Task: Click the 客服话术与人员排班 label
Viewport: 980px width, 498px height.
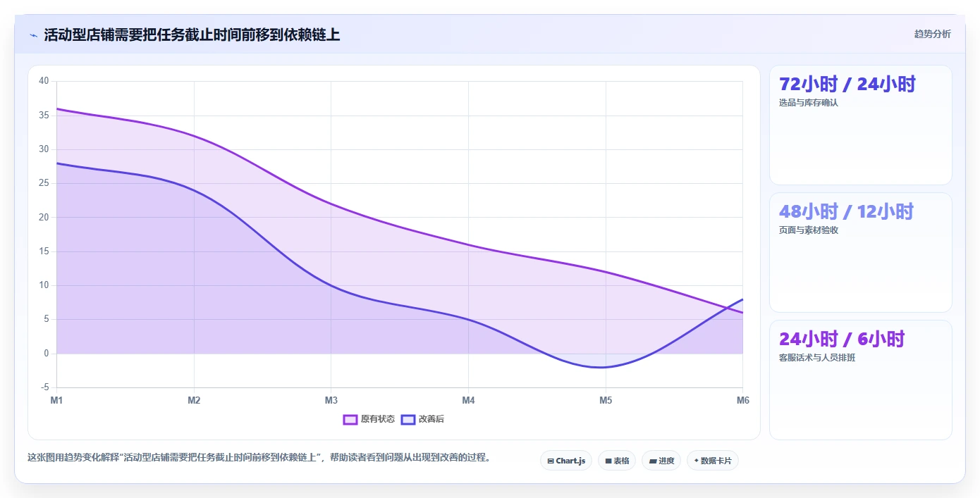Action: point(817,358)
